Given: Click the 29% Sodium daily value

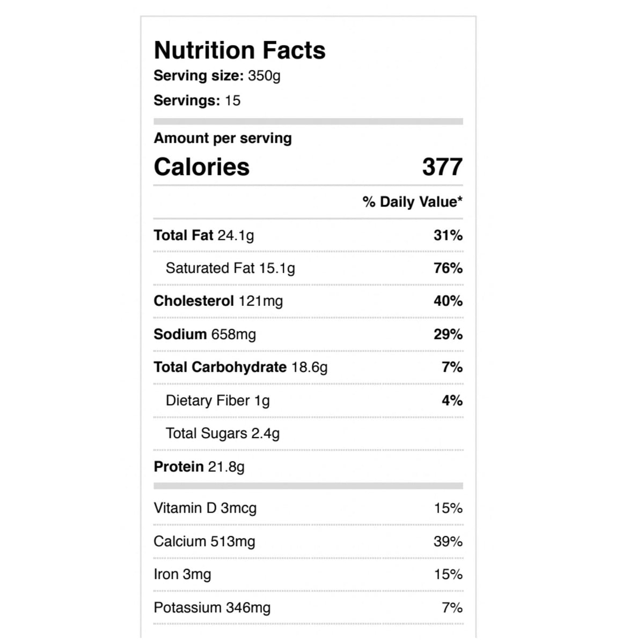Looking at the screenshot, I should point(448,334).
